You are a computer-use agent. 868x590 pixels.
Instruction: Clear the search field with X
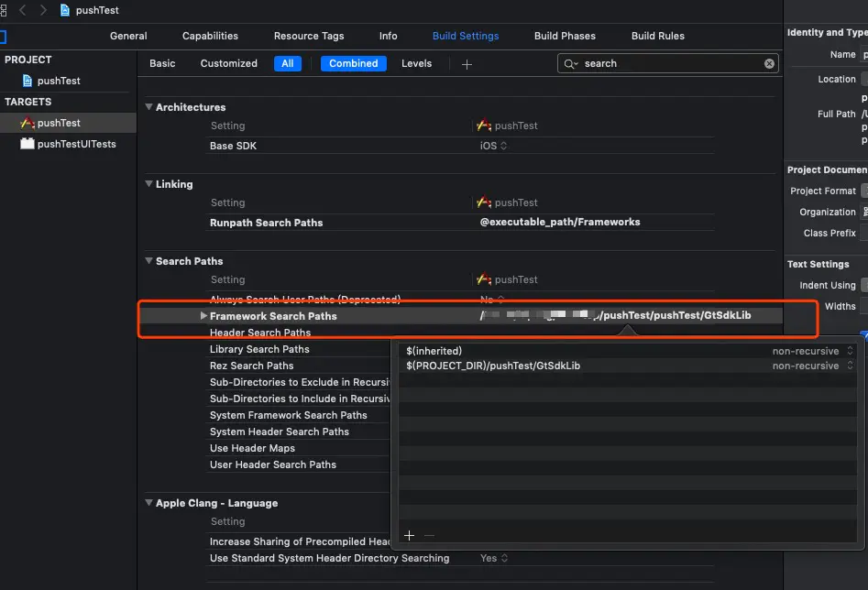click(x=769, y=63)
